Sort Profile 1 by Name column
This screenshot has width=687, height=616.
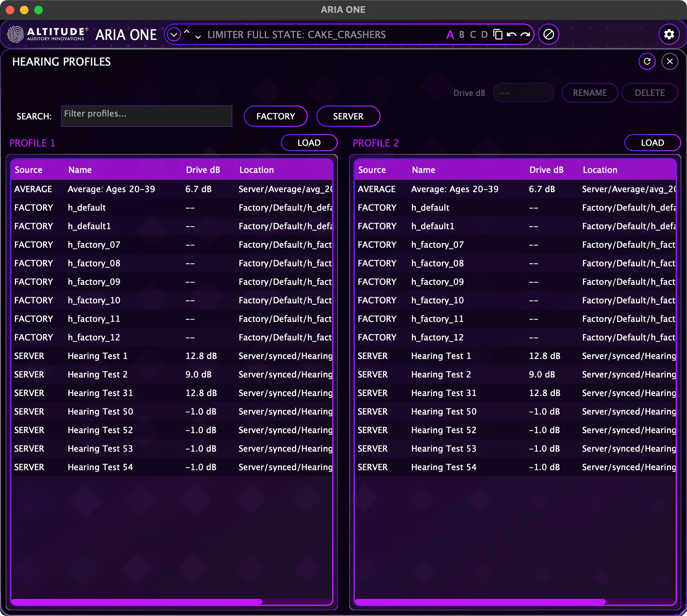pos(124,170)
